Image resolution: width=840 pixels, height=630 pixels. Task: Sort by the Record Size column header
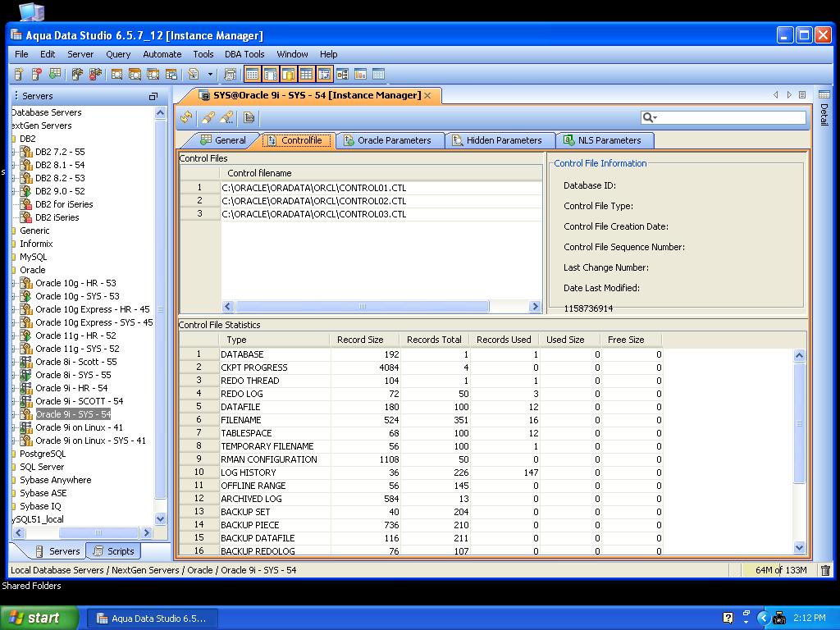pyautogui.click(x=364, y=340)
